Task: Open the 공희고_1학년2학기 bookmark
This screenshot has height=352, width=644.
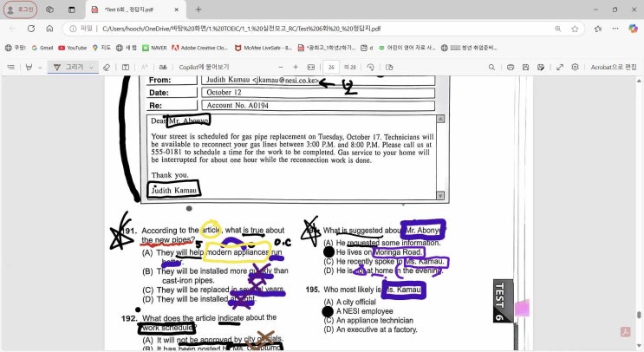Action: (x=327, y=48)
